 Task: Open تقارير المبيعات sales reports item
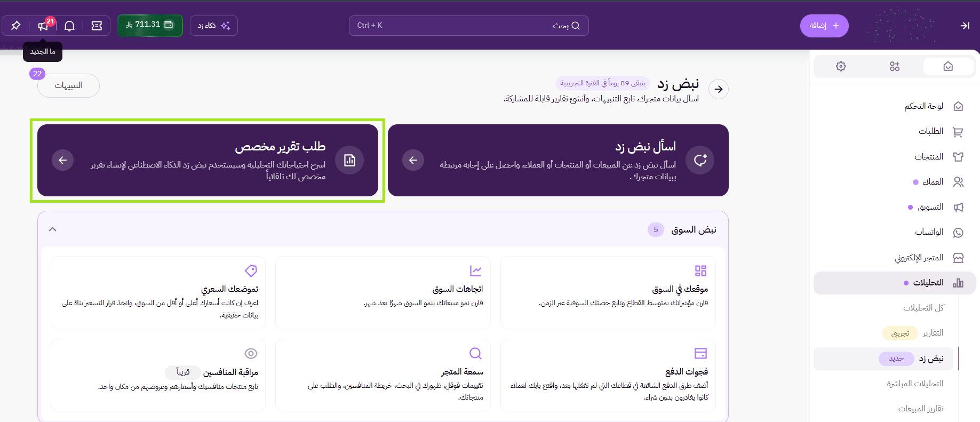[x=921, y=409]
